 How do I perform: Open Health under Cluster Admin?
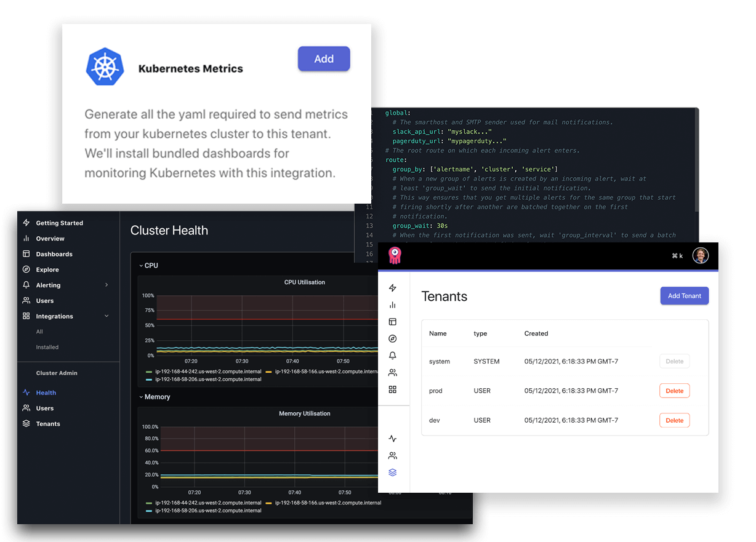point(46,393)
